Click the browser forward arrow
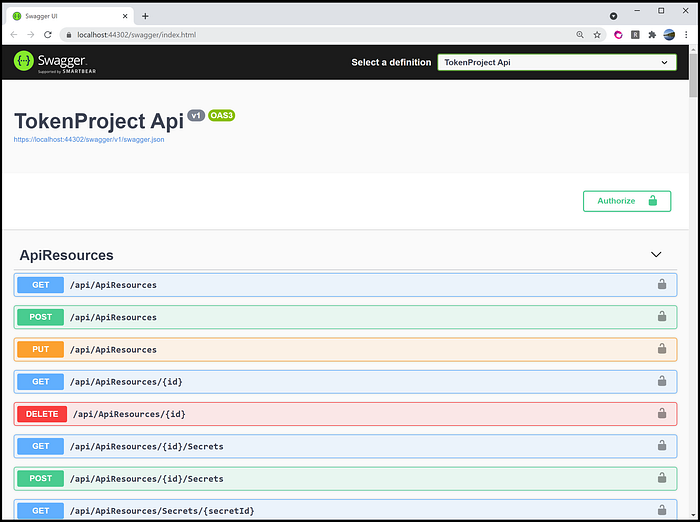The width and height of the screenshot is (700, 522). [31, 35]
